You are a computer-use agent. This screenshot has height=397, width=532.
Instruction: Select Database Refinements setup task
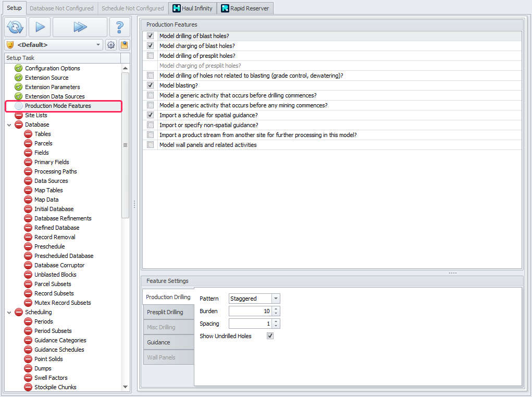point(63,218)
